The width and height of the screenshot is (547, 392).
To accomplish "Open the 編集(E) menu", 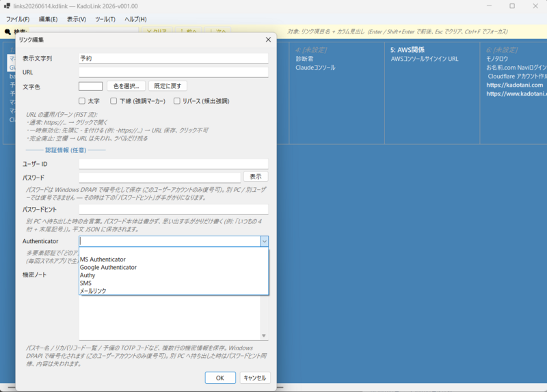I will pyautogui.click(x=48, y=19).
